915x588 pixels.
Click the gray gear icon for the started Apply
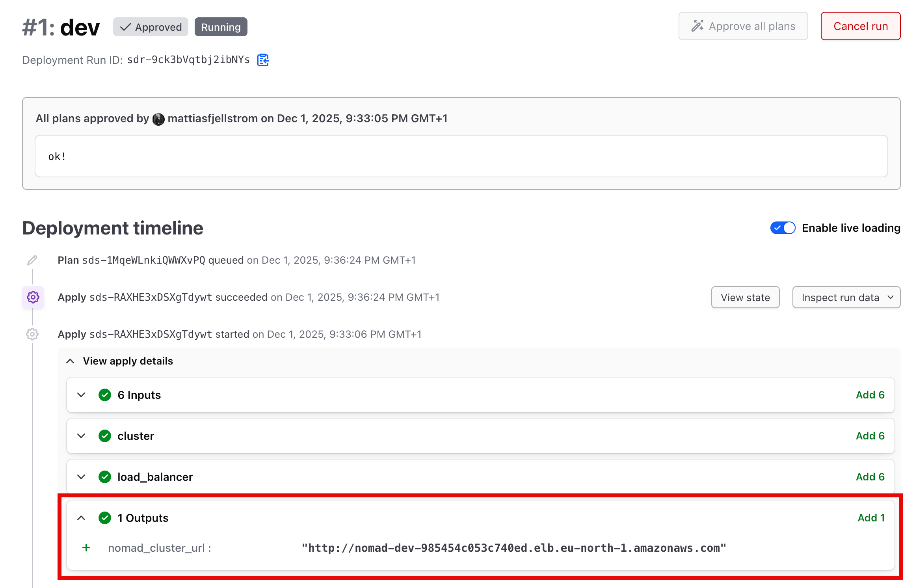tap(32, 334)
